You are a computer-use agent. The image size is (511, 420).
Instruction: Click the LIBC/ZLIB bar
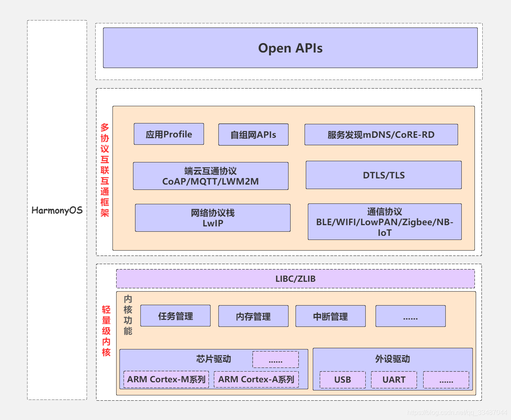tap(296, 279)
